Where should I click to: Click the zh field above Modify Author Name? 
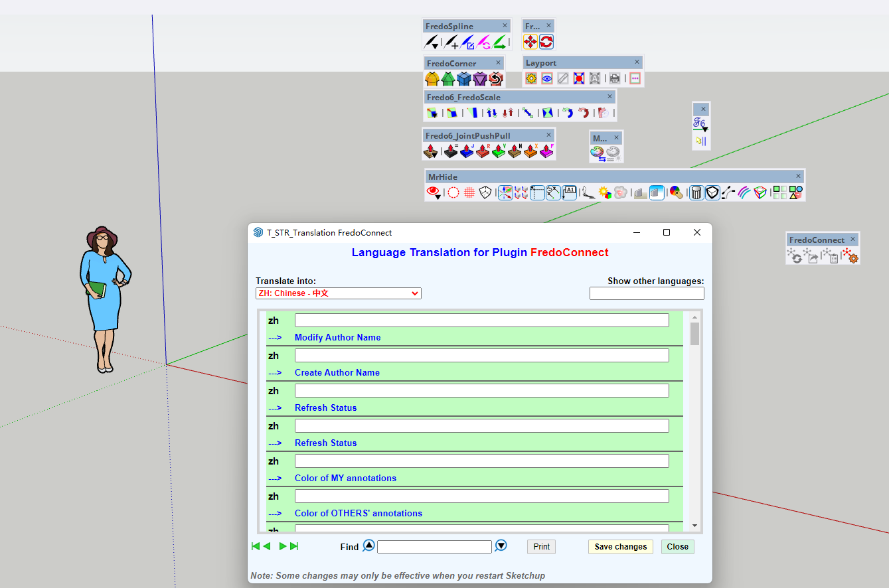[481, 321]
